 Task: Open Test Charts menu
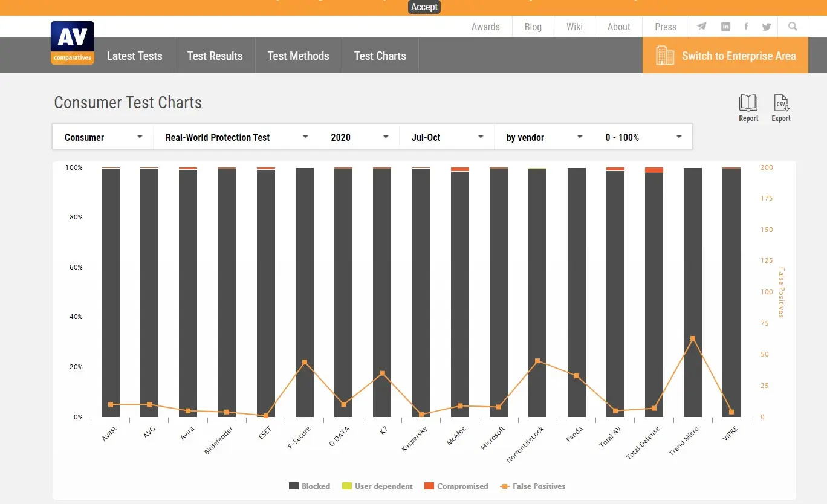coord(380,56)
